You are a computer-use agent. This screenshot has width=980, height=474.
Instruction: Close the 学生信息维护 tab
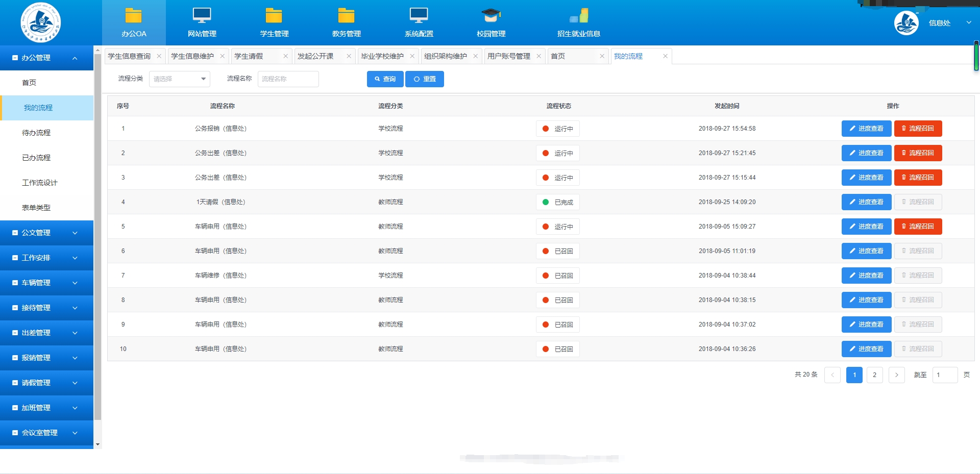point(222,56)
